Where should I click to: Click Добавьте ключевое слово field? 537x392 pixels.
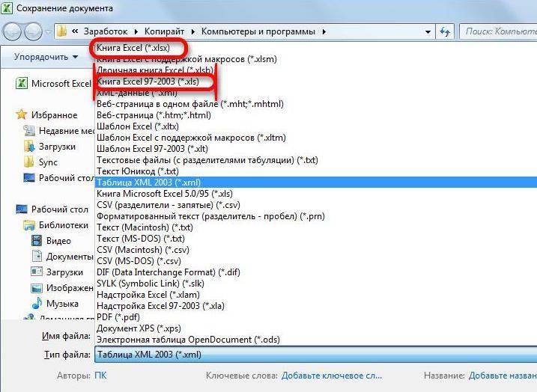(x=332, y=376)
